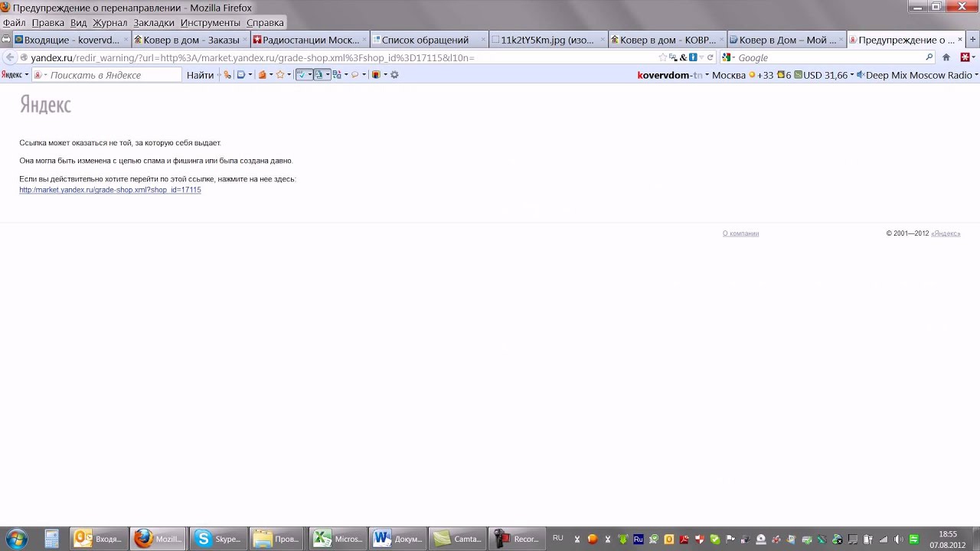Expand the USD 31,66 currency dropdown
The width and height of the screenshot is (980, 551).
coord(852,75)
